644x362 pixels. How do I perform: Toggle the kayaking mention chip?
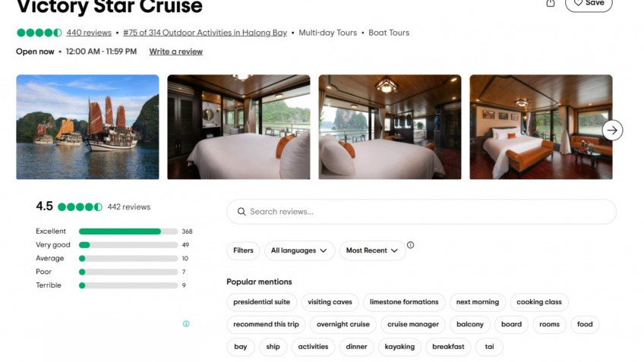tap(399, 347)
